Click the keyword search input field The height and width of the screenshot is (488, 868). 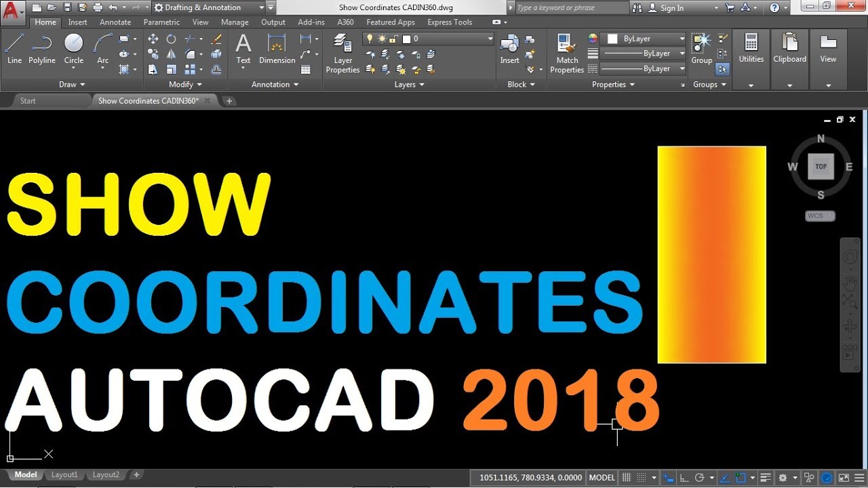pyautogui.click(x=571, y=7)
